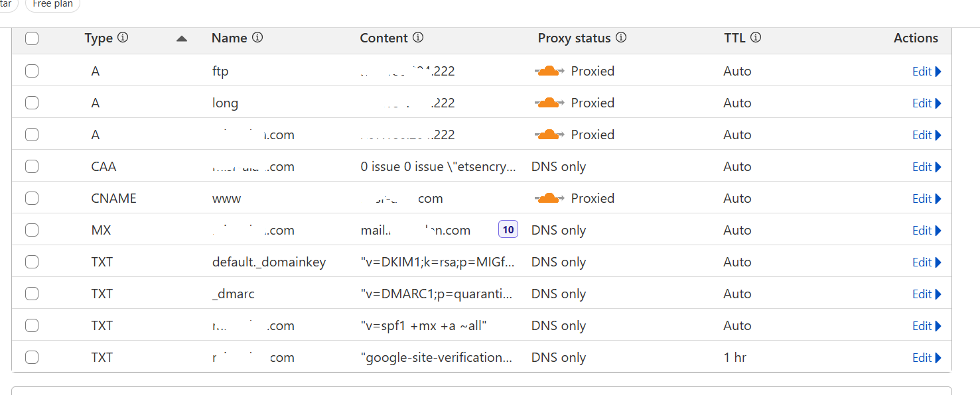Screen dimensions: 980x395
Task: Click the orange proxied cloud for ftp record
Action: (548, 71)
